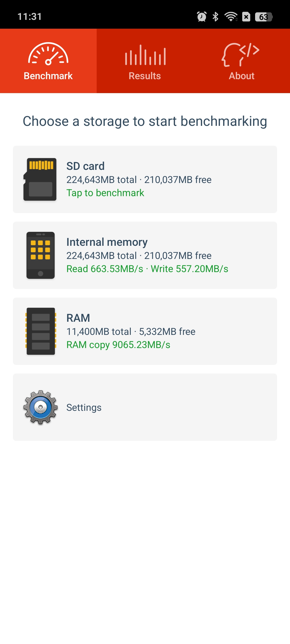Select the RAM chip icon
290x644 pixels.
pyautogui.click(x=41, y=331)
